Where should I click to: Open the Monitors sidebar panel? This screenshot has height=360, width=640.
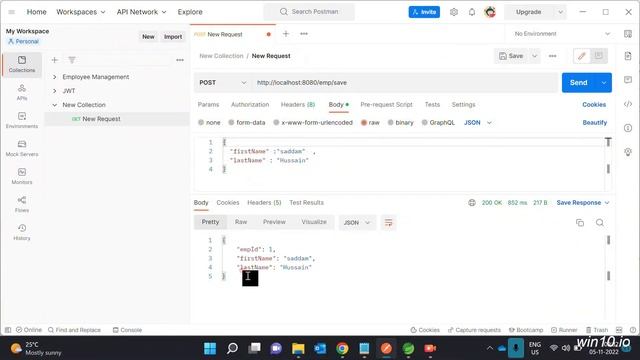click(22, 176)
